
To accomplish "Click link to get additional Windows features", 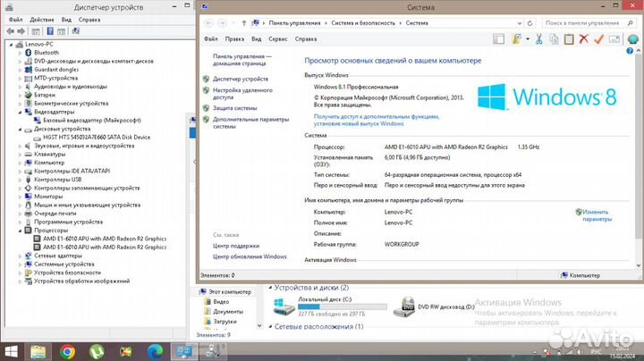I will pos(377,120).
